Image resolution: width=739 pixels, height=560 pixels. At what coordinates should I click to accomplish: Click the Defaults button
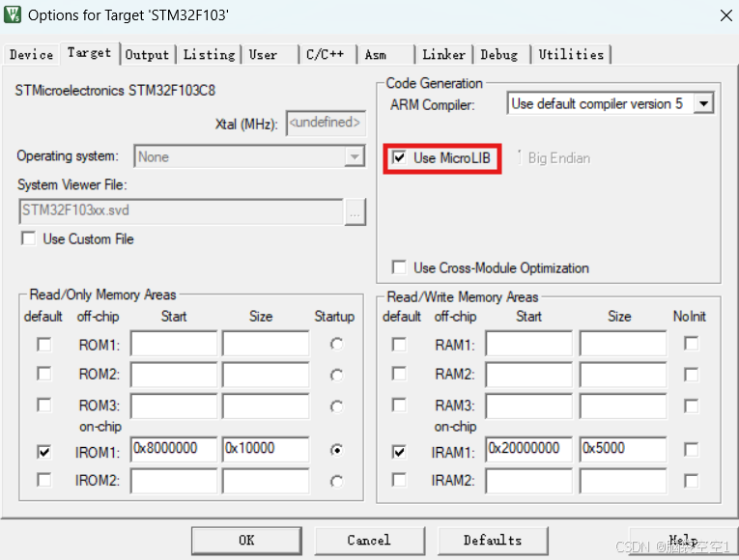[493, 541]
